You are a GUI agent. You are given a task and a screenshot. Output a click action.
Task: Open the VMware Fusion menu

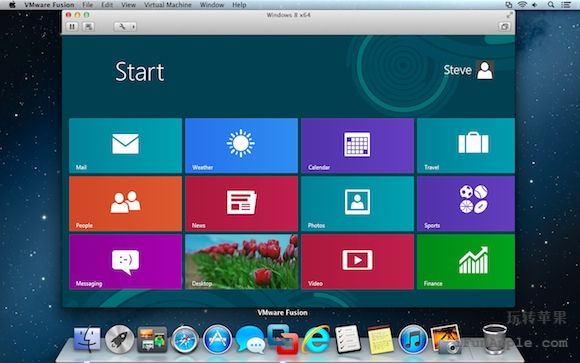(49, 5)
